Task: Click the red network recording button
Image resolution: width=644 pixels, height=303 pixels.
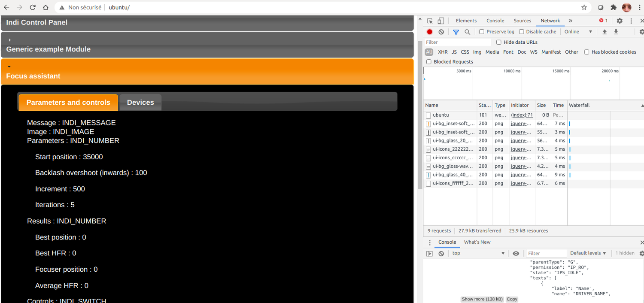Action: [x=429, y=32]
